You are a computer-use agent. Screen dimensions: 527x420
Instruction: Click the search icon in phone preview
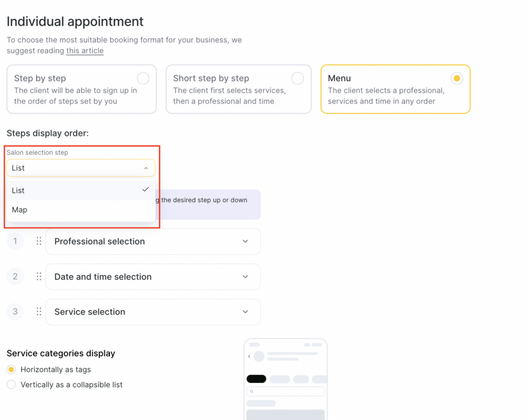point(252,392)
